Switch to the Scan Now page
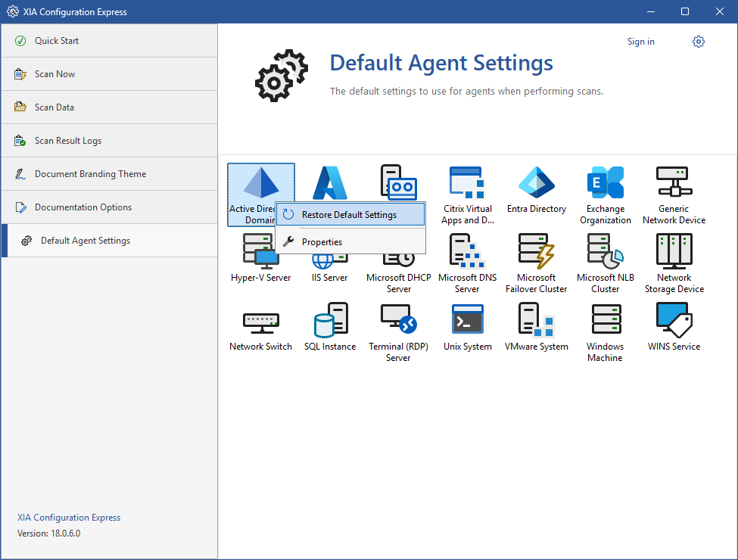This screenshot has width=738, height=560. tap(54, 74)
